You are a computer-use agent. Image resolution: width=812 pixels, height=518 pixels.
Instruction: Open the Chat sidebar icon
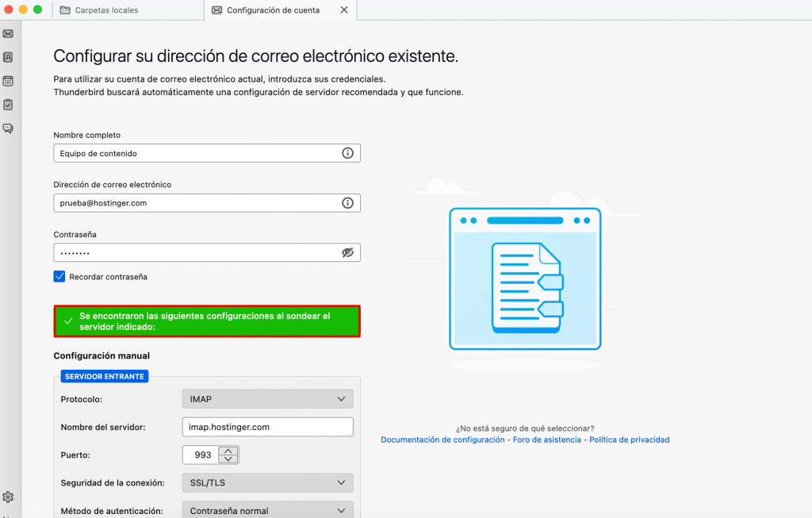8,129
